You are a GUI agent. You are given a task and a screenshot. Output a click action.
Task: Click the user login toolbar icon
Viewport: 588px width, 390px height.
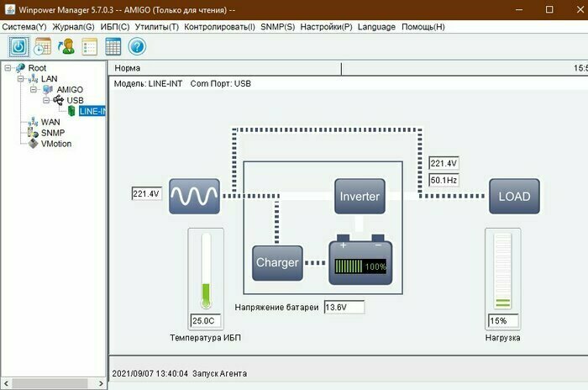coord(66,46)
